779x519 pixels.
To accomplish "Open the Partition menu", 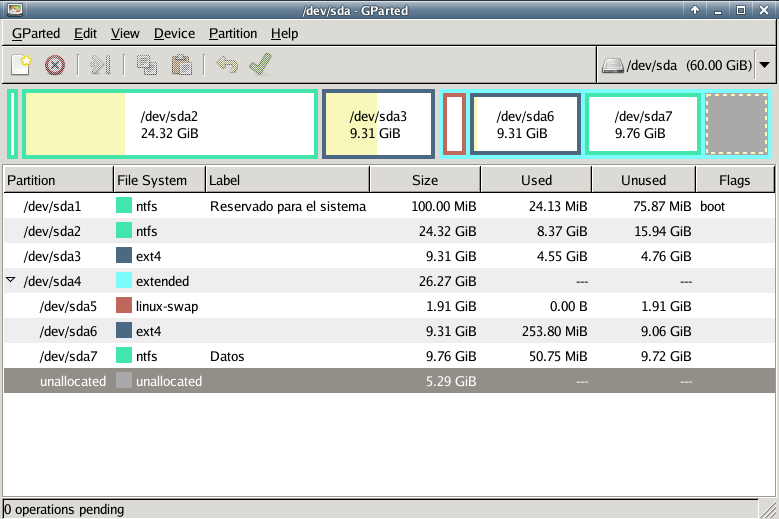I will pos(233,33).
